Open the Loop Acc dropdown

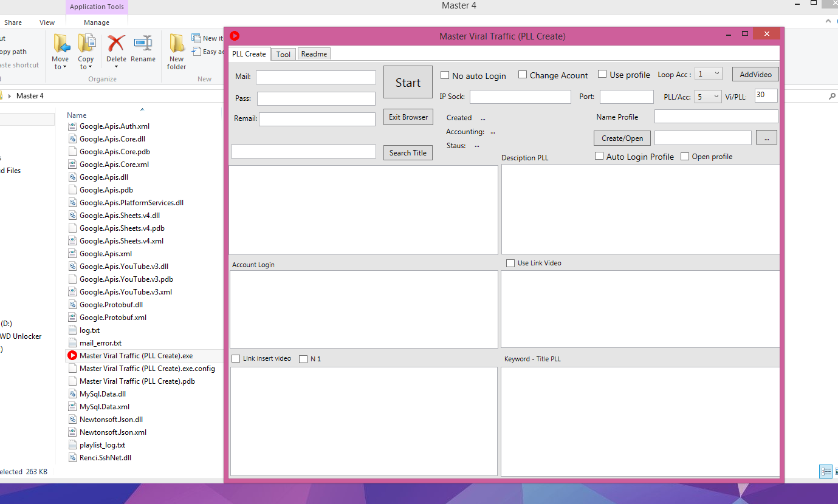(x=708, y=73)
